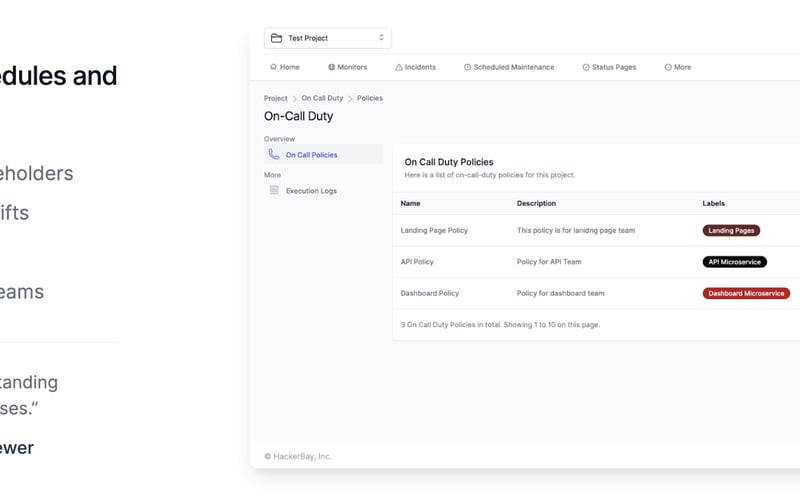Click 'Policy for dashboard team' description
This screenshot has height=500, width=800.
[x=561, y=293]
